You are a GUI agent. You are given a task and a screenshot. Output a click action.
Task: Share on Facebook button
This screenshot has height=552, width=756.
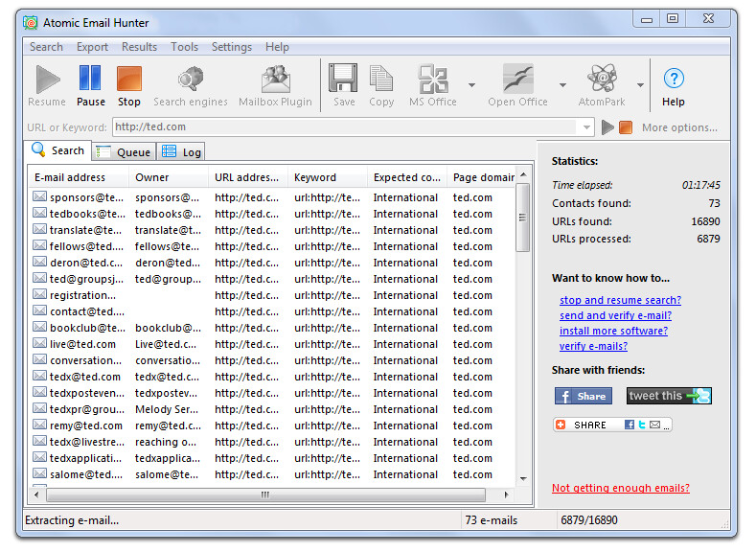pyautogui.click(x=584, y=396)
